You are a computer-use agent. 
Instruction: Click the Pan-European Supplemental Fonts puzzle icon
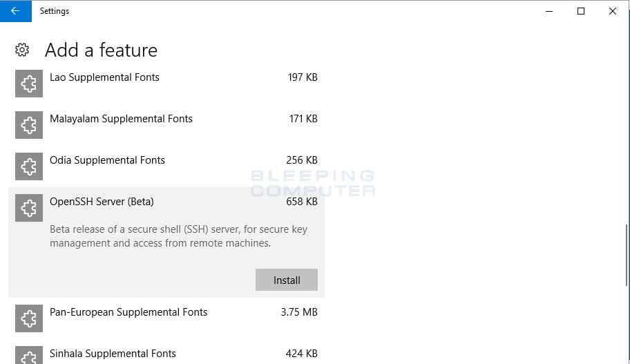(29, 318)
